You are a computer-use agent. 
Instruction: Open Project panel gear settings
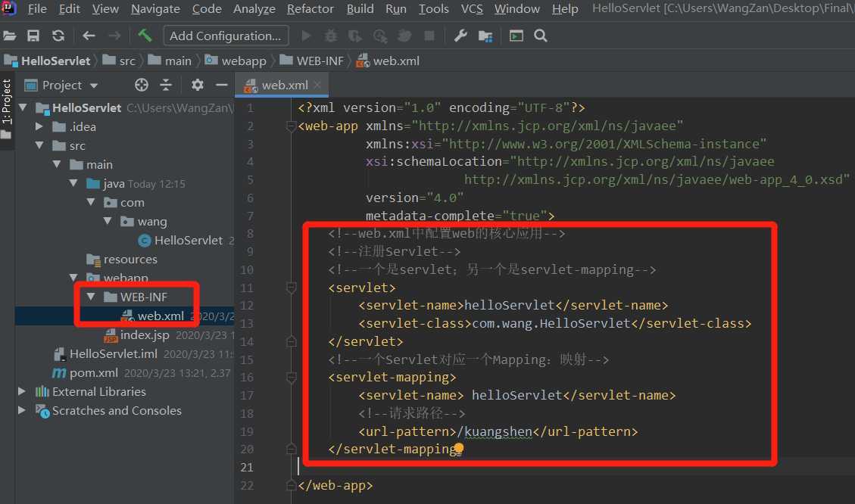pyautogui.click(x=198, y=85)
